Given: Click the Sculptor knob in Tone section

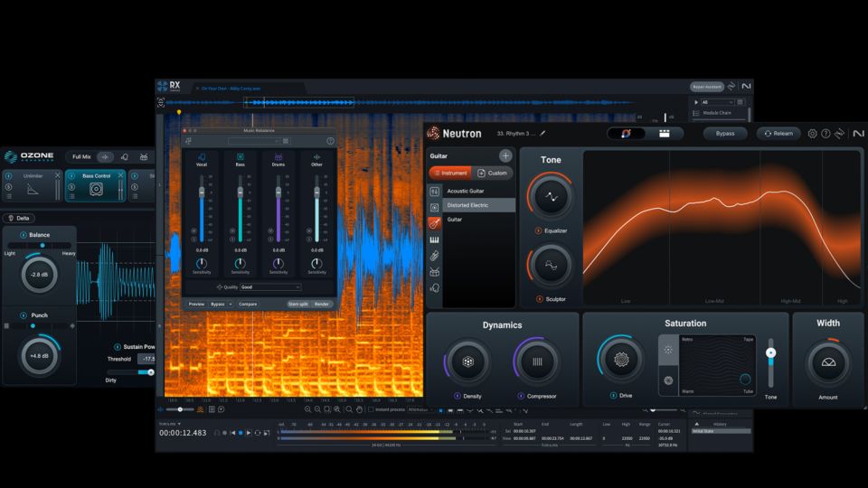Looking at the screenshot, I should (551, 266).
